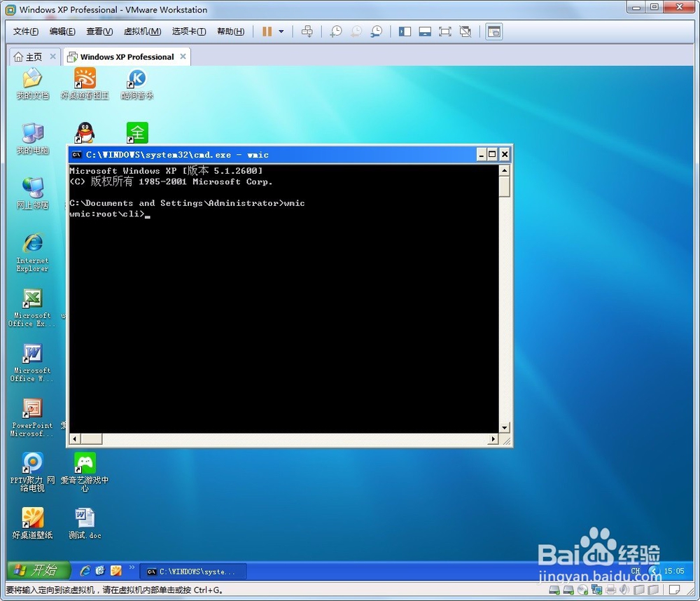The height and width of the screenshot is (601, 700).
Task: Click cmd horizontal scrollbar right arrow
Action: click(x=493, y=438)
